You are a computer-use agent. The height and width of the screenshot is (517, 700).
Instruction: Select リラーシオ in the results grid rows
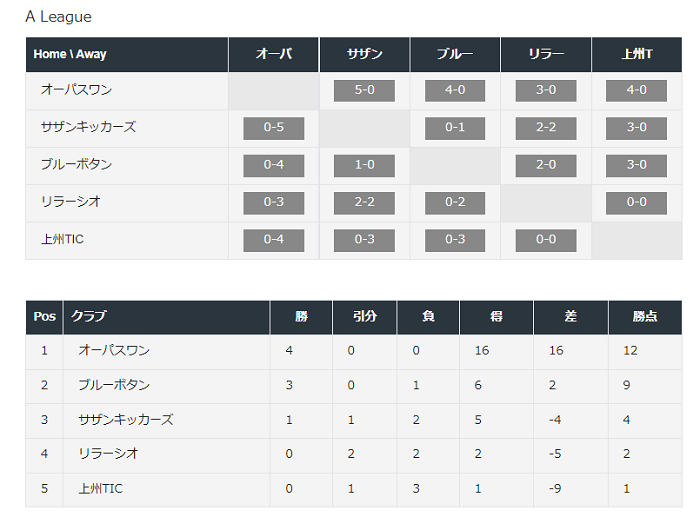coord(71,202)
